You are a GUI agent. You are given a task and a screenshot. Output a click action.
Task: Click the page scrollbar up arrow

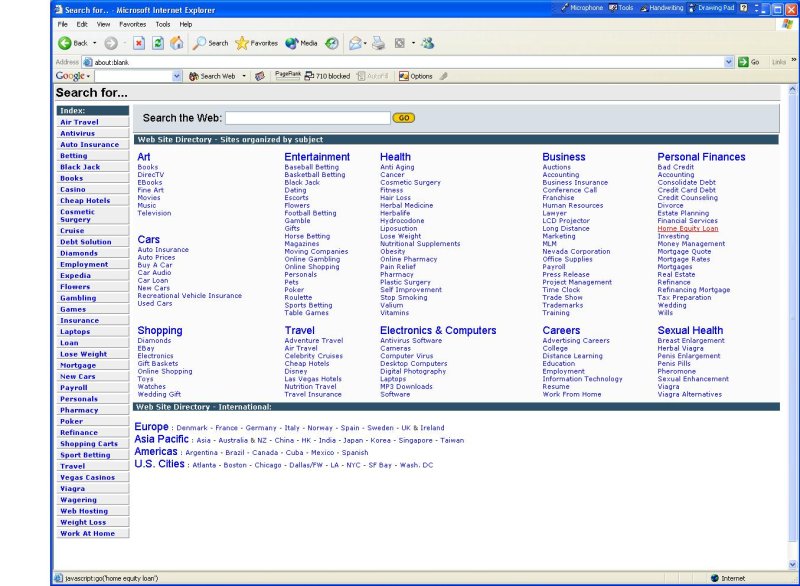click(792, 90)
